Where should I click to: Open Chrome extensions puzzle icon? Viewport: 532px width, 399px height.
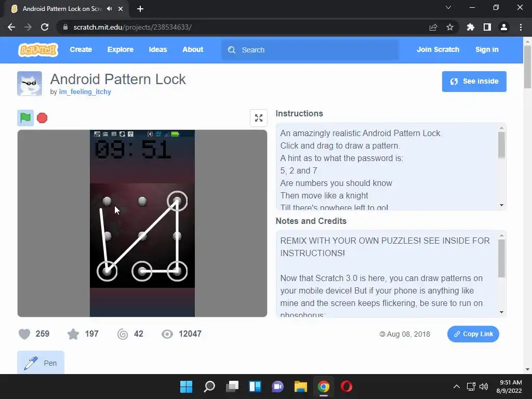pyautogui.click(x=471, y=27)
